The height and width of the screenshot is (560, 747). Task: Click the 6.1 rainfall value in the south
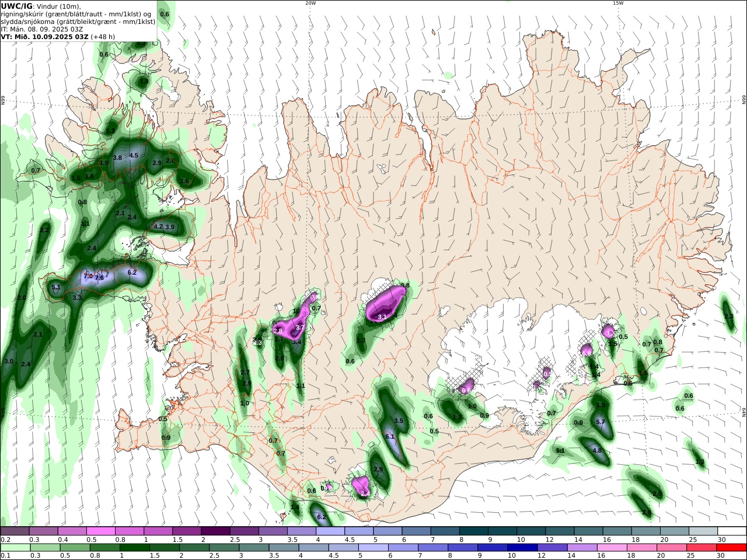click(390, 436)
